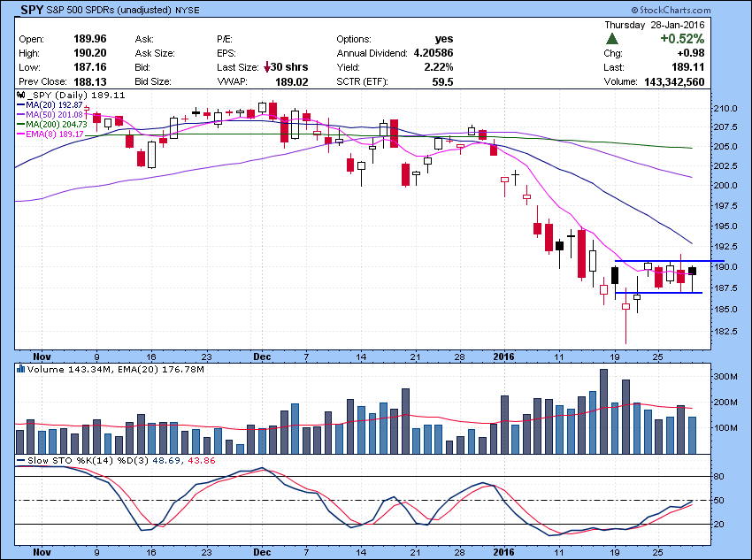The width and height of the screenshot is (752, 560).
Task: Click the Last Size value '30 shrs'
Action: 289,67
